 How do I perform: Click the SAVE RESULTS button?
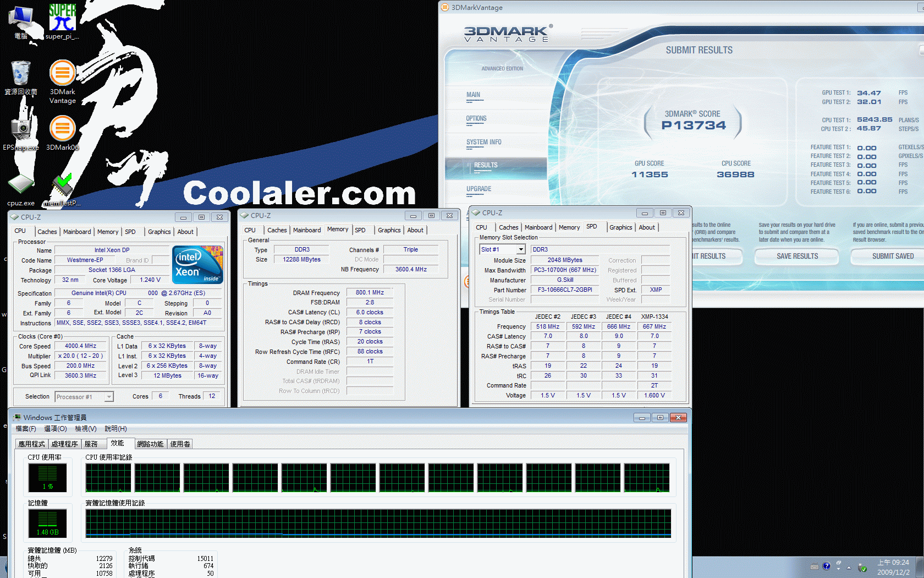[797, 257]
